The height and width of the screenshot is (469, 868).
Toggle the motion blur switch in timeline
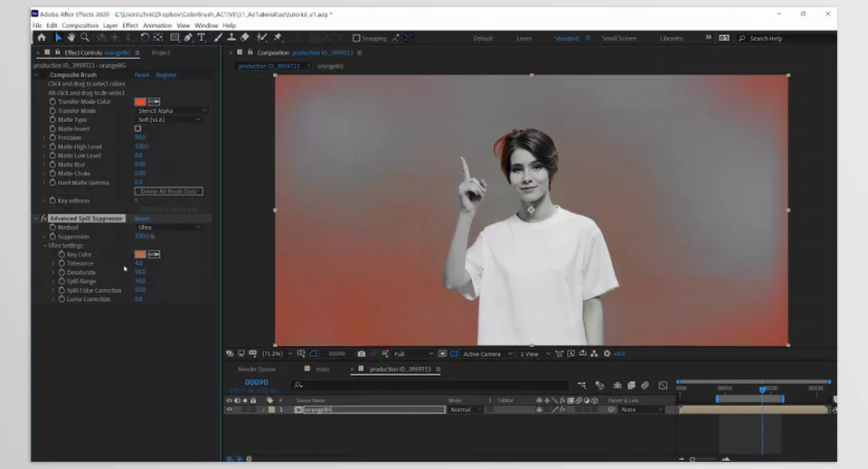[645, 386]
